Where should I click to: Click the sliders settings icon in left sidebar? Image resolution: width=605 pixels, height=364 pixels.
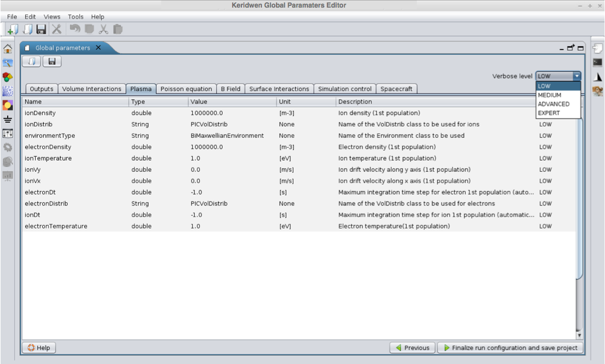pyautogui.click(x=8, y=133)
